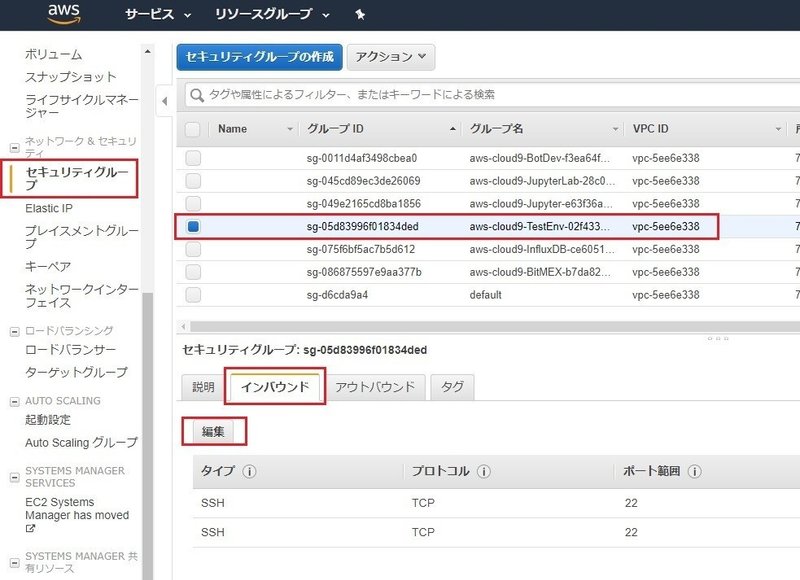Screen dimensions: 800x580
Task: Click the 編集 button for inbound rules
Action: [x=213, y=432]
